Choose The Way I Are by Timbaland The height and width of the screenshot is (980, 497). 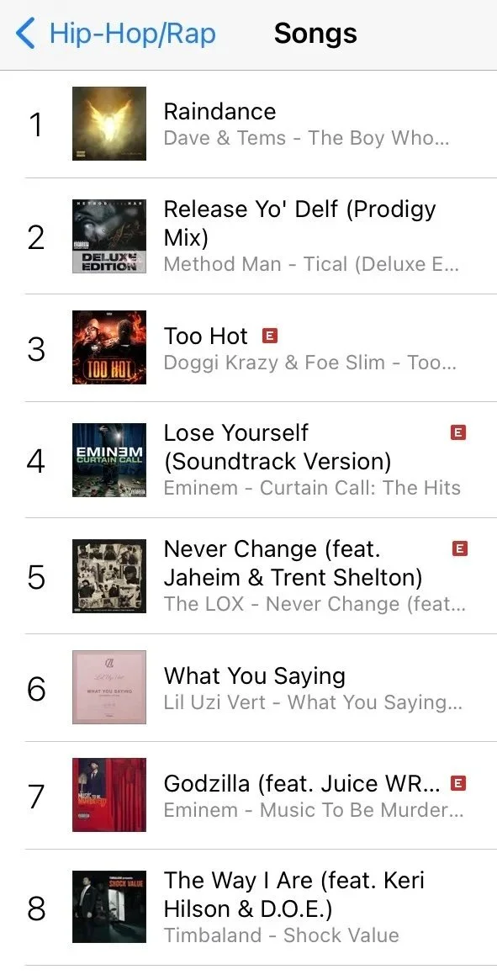click(x=248, y=907)
